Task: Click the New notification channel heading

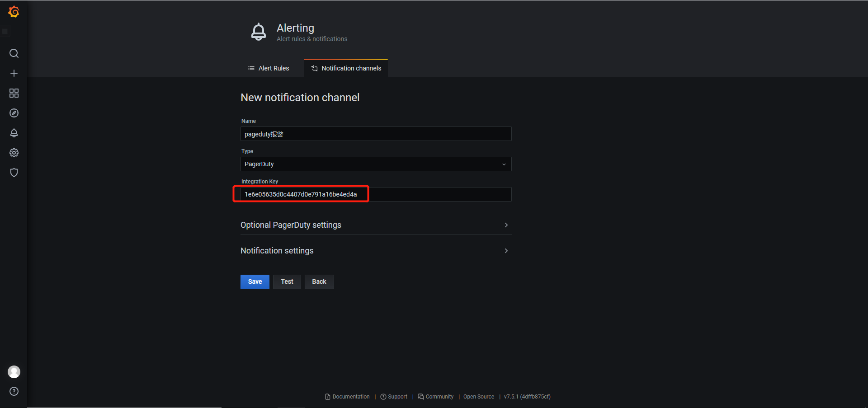Action: 300,98
